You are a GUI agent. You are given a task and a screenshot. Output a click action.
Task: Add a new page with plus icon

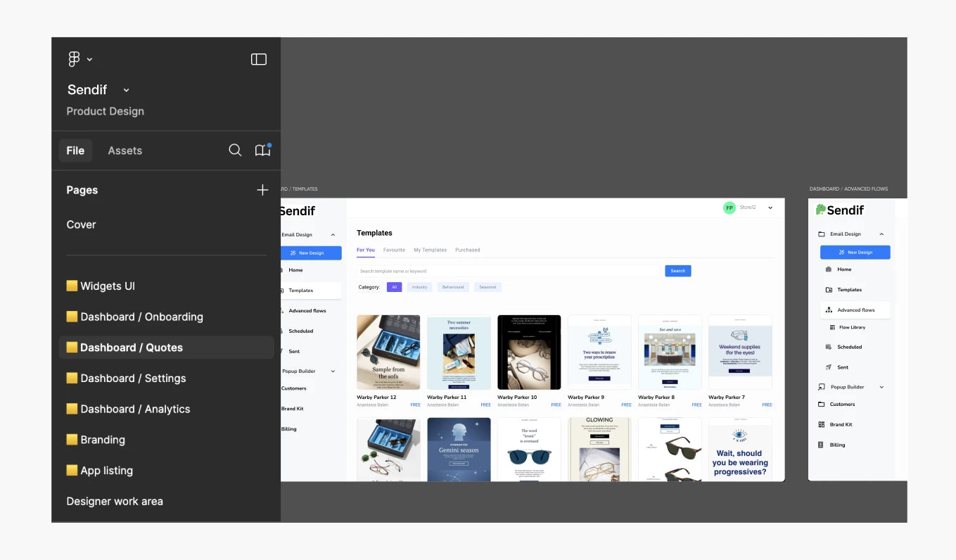point(262,190)
